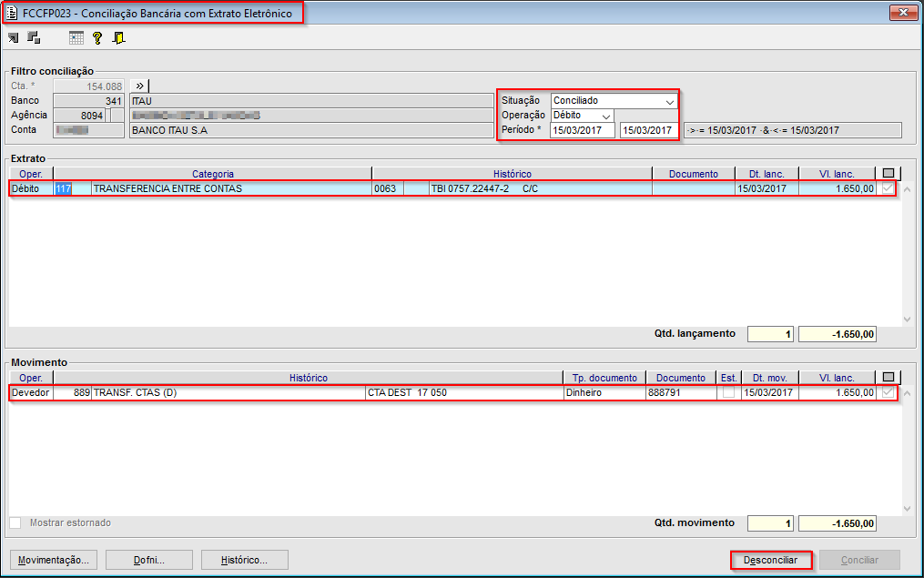Click cell CTA DEST 17 050

pyautogui.click(x=463, y=392)
